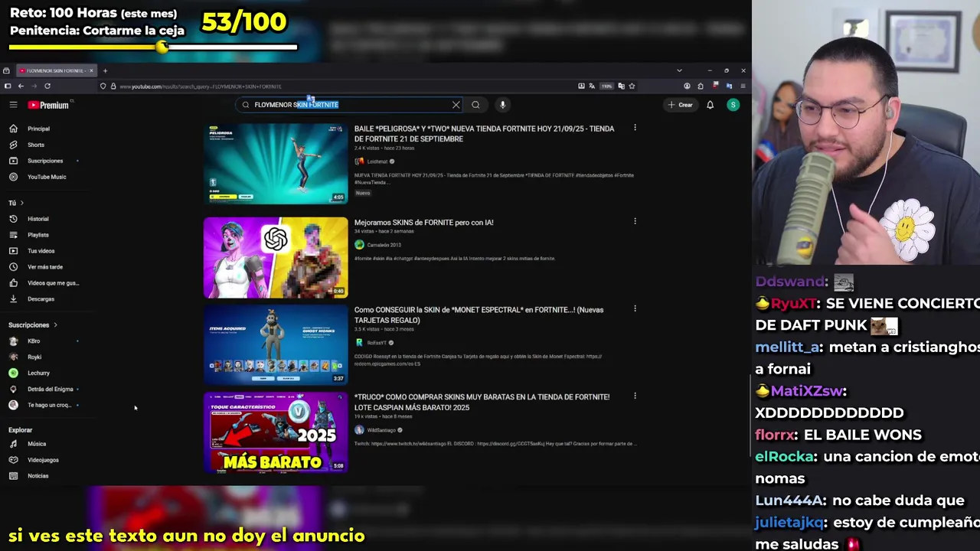Click the 110% zoom level indicator
The width and height of the screenshot is (980, 551).
point(606,86)
